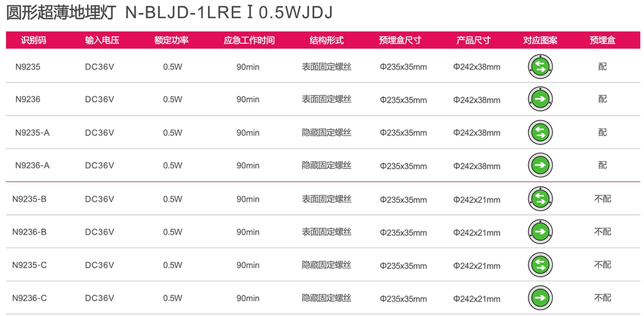
Task: Select the N9236-A right arrow pattern icon
Action: pyautogui.click(x=540, y=165)
